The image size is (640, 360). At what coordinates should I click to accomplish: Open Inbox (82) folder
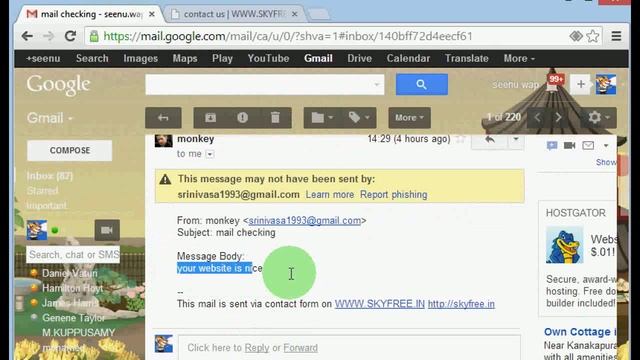coord(50,176)
